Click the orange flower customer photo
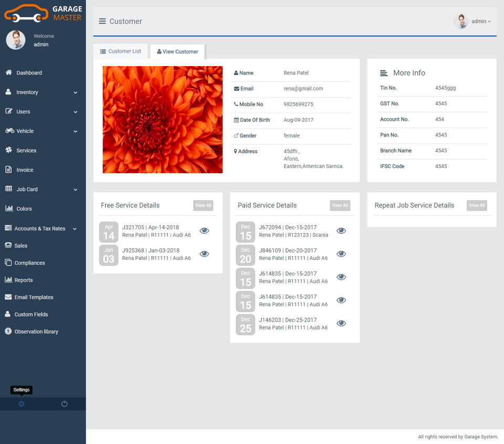The image size is (504, 444). (163, 120)
